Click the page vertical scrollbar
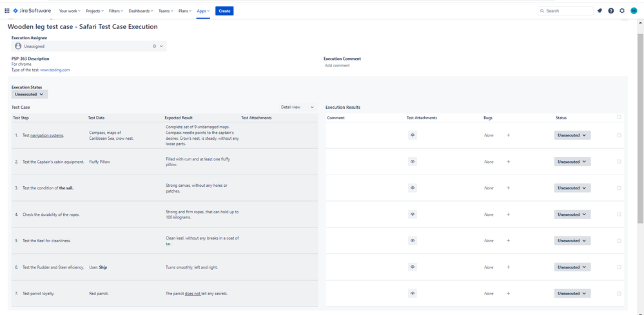The width and height of the screenshot is (644, 315). click(x=640, y=129)
